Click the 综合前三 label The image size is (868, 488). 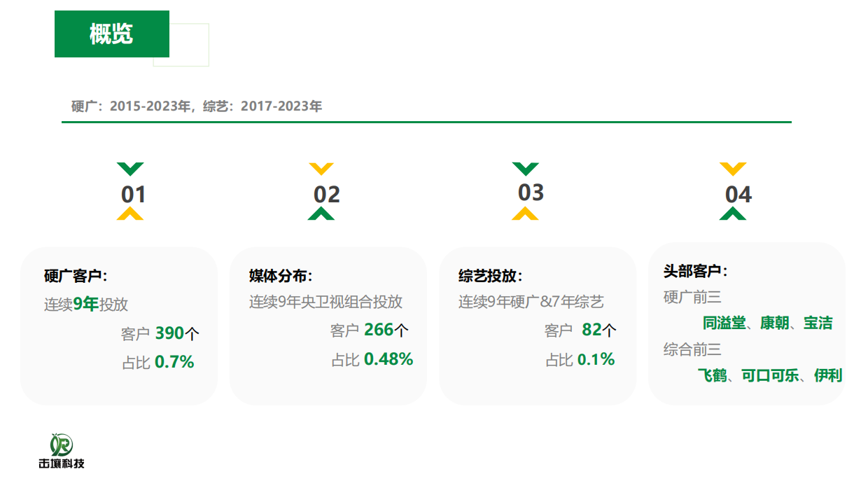click(692, 349)
